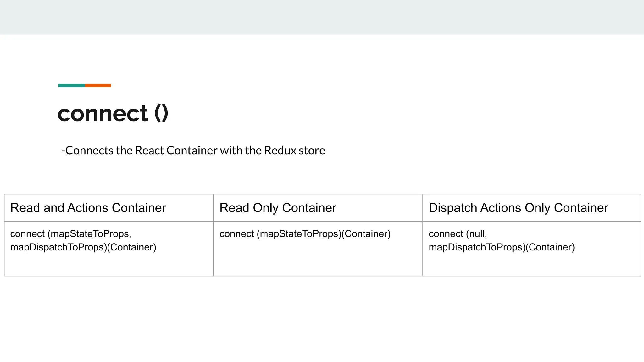Select the slide title "connect ()"
Viewport: 644px width, 362px height.
[113, 113]
